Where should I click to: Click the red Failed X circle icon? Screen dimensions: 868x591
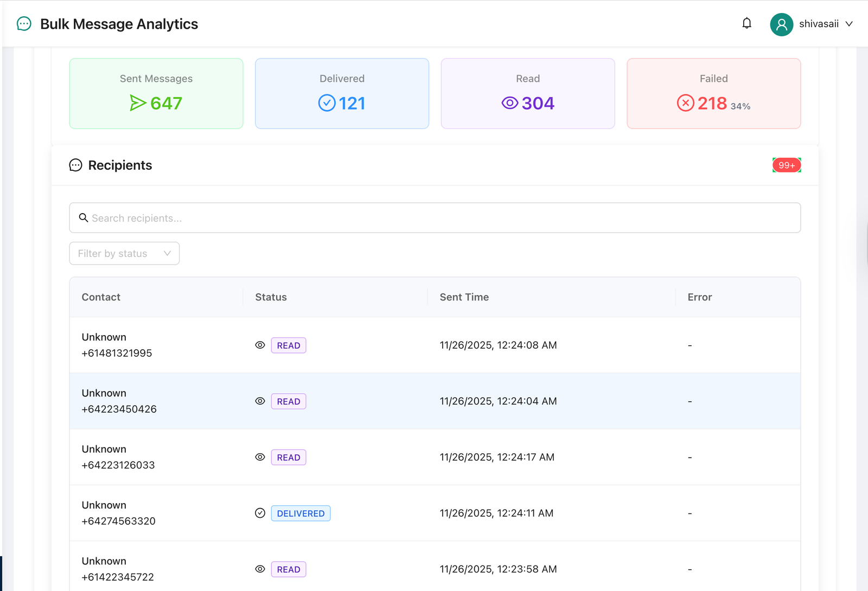point(685,103)
